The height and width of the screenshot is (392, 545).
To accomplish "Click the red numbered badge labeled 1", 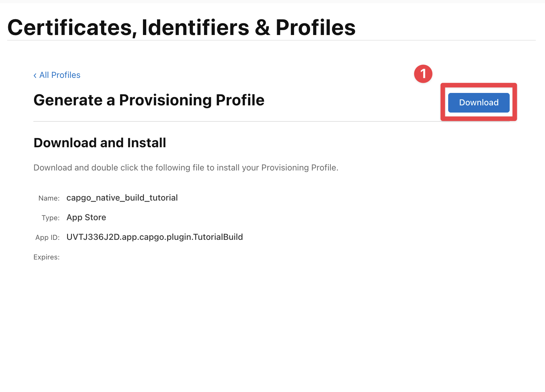I will pyautogui.click(x=423, y=74).
